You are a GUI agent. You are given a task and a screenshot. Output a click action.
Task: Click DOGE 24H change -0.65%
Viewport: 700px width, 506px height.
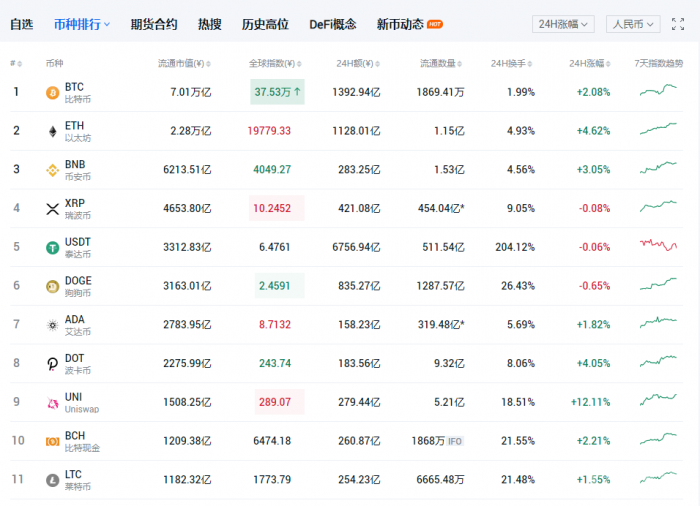pyautogui.click(x=594, y=286)
